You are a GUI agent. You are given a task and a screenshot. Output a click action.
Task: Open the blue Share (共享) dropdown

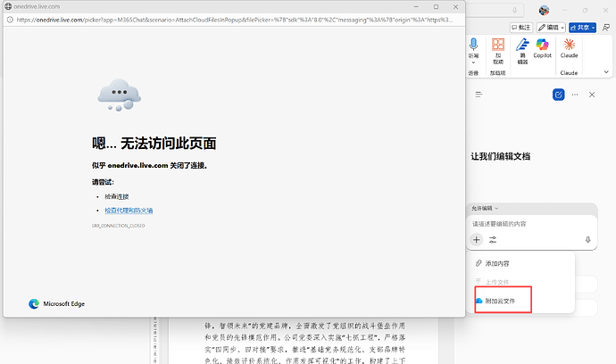point(583,28)
